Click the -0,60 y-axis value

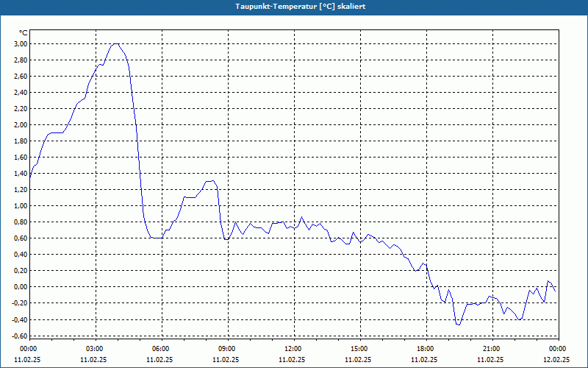[x=20, y=336]
